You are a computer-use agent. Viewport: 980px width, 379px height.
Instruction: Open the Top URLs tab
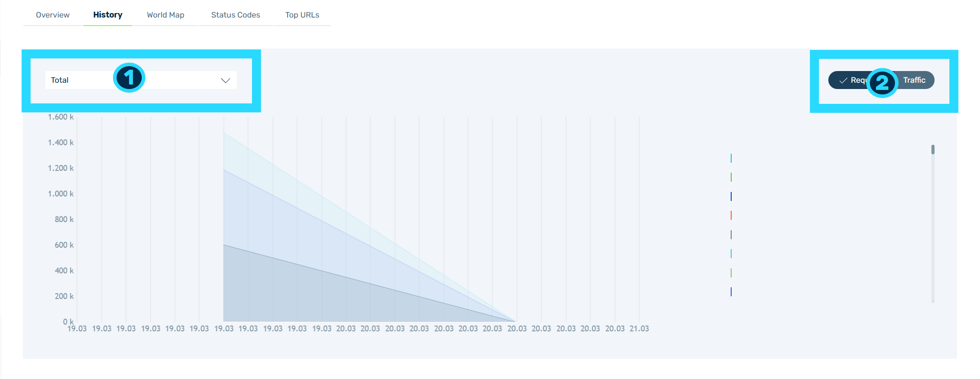pos(302,15)
